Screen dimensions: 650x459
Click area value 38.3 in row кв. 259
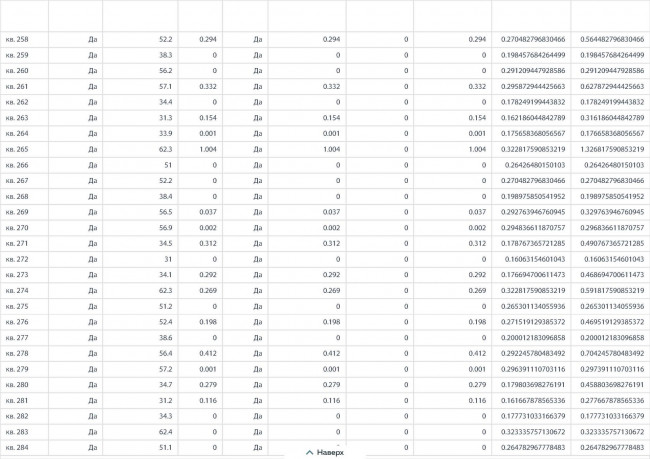(x=165, y=55)
